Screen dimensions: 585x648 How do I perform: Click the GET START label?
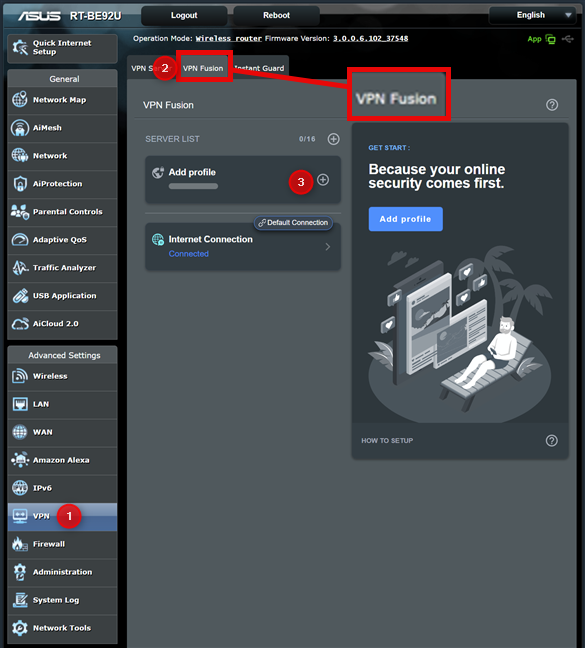[389, 148]
